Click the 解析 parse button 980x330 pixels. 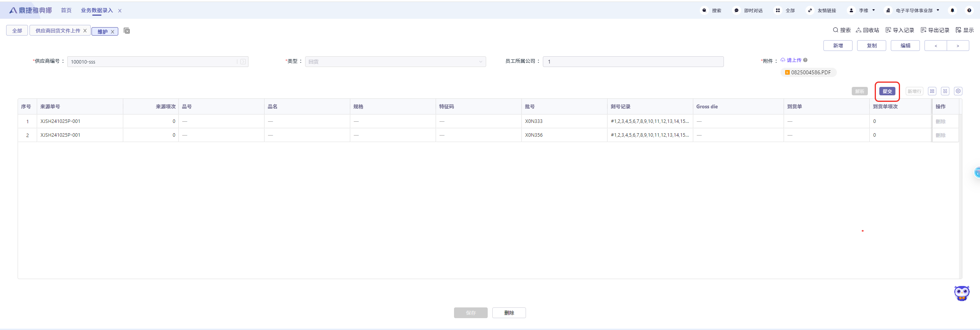tap(860, 91)
